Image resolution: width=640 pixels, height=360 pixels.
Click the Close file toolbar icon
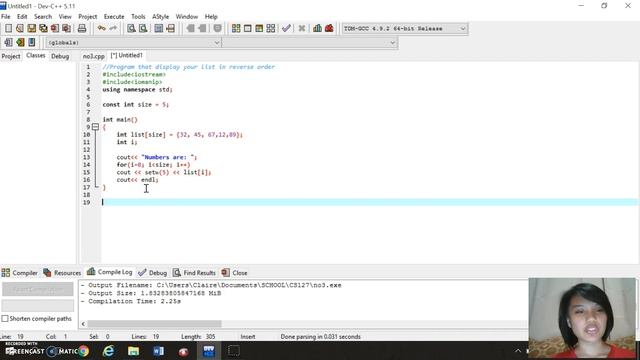pos(54,28)
